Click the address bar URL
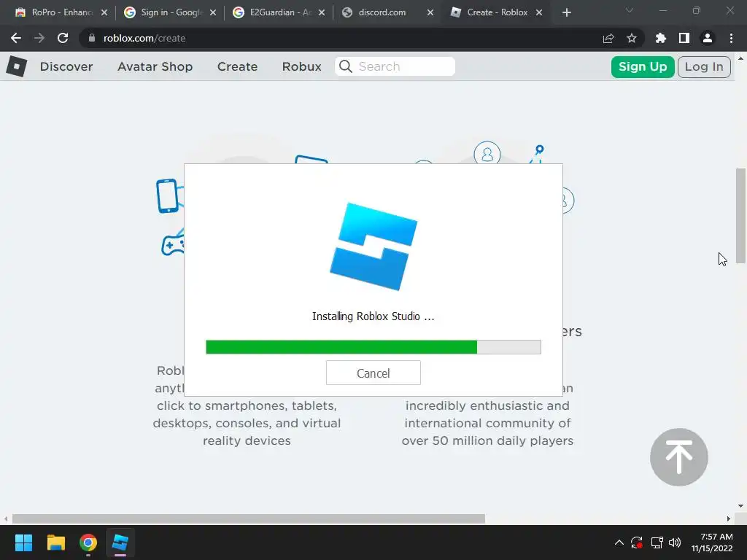Viewport: 747px width, 560px height. [144, 38]
